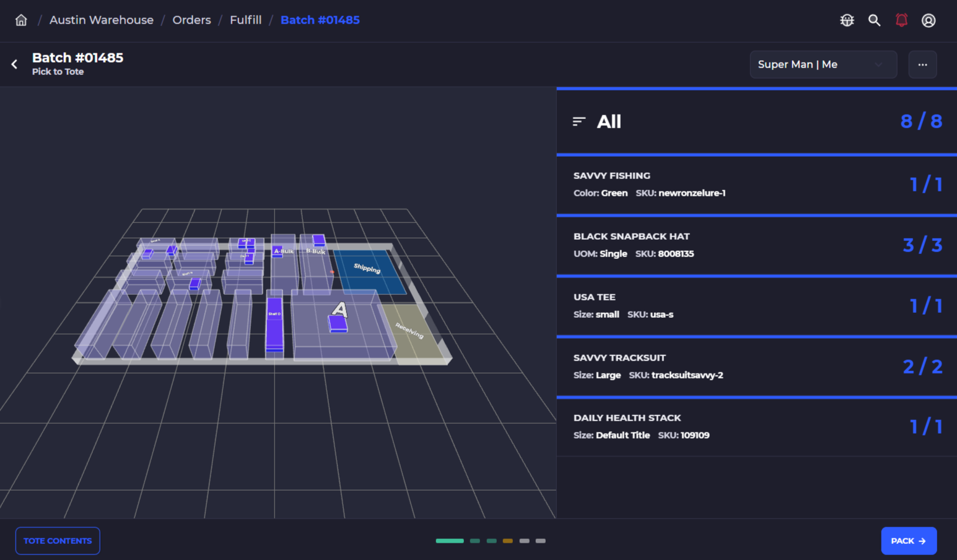Go back with the left chevron arrow
957x560 pixels.
14,64
